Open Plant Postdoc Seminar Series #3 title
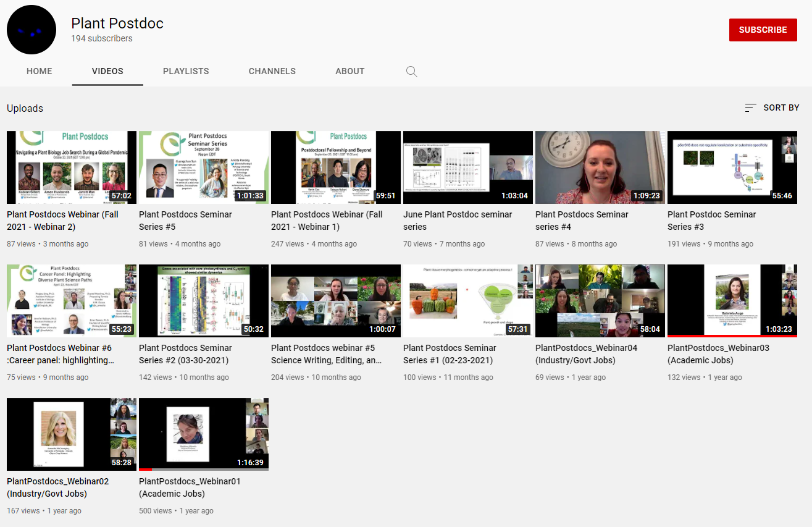Viewport: 812px width, 527px height. [711, 221]
